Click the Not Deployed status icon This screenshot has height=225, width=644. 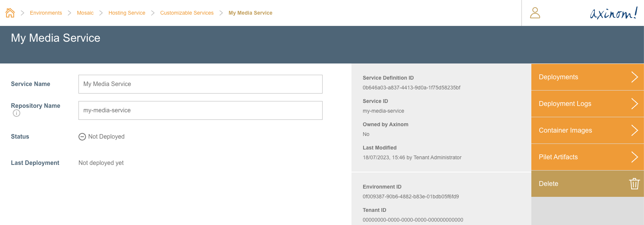coord(82,137)
